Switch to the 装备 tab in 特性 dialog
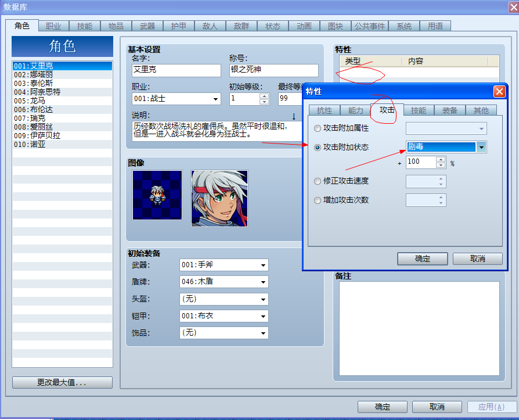Viewport: 519px width, 420px height. (x=449, y=110)
